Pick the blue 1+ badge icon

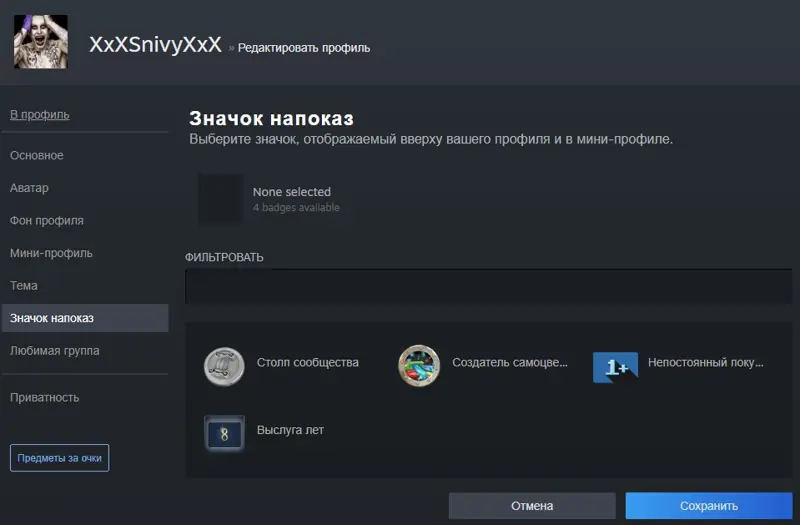tap(615, 367)
